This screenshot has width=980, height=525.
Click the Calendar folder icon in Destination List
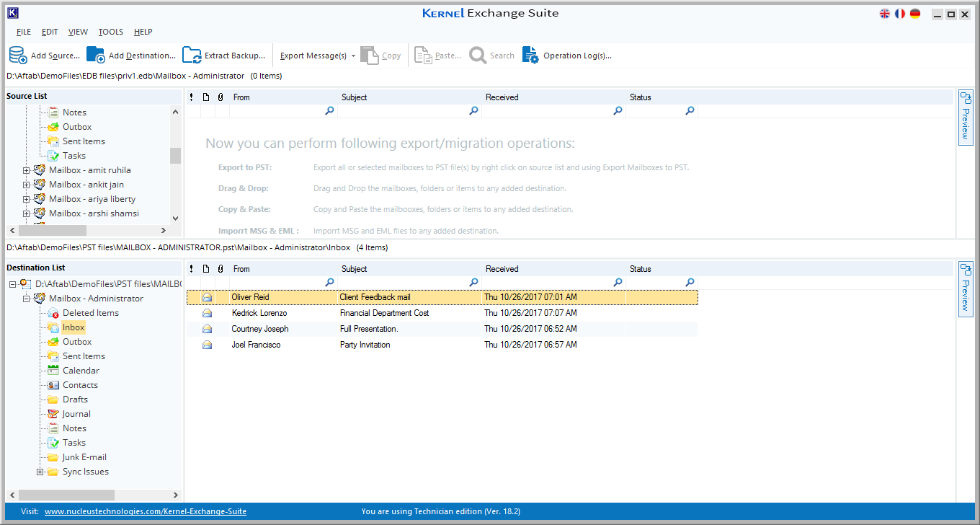click(53, 371)
